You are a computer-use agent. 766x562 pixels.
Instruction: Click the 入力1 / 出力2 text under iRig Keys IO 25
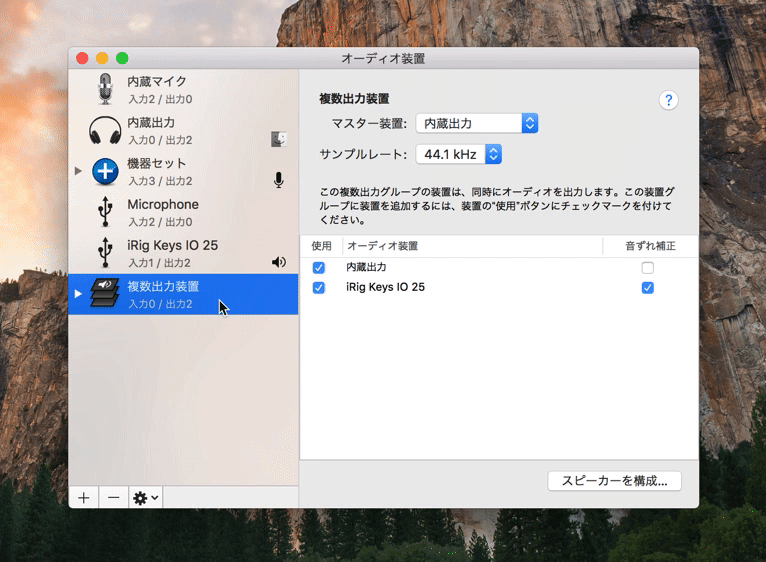pos(159,263)
